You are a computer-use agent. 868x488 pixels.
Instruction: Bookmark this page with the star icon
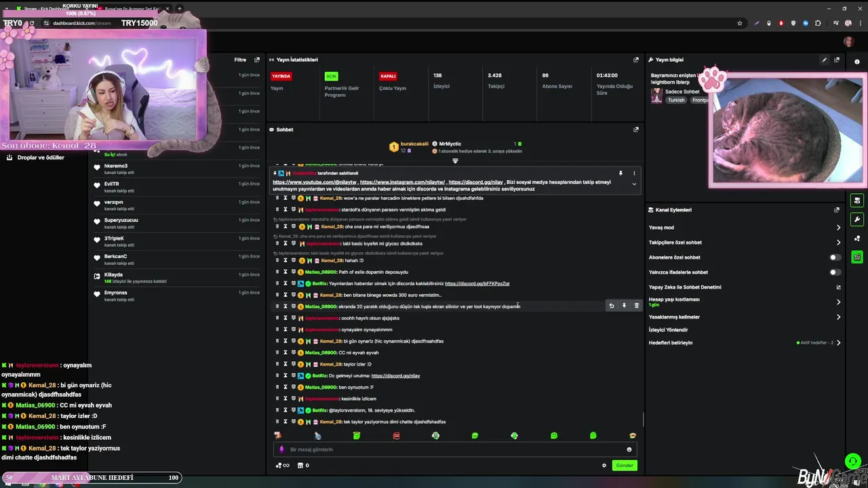pyautogui.click(x=740, y=23)
